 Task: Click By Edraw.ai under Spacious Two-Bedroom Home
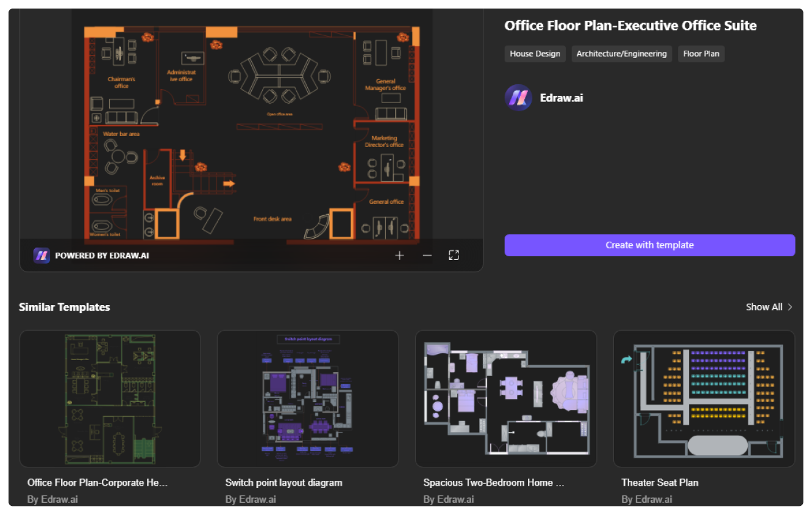click(449, 499)
